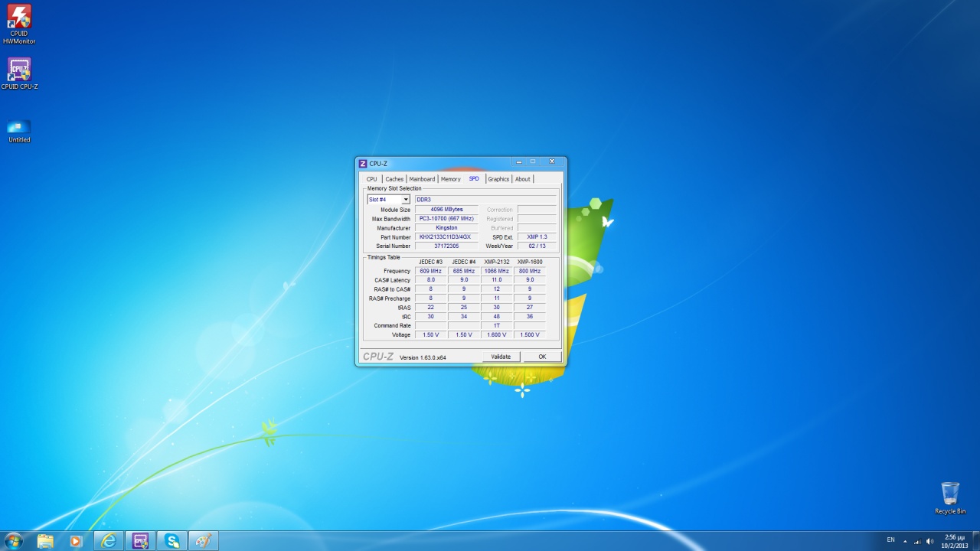Open Paint from the taskbar
This screenshot has width=980, height=551.
[204, 541]
